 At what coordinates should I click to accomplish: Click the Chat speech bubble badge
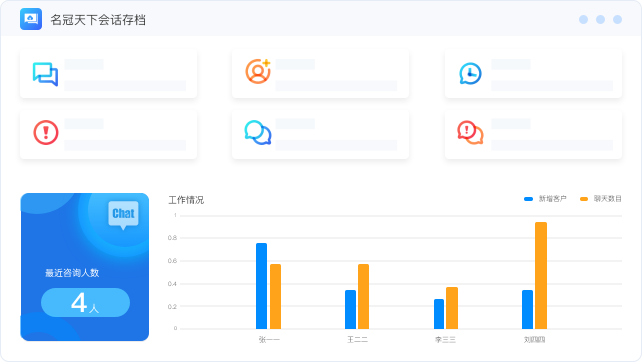[123, 215]
